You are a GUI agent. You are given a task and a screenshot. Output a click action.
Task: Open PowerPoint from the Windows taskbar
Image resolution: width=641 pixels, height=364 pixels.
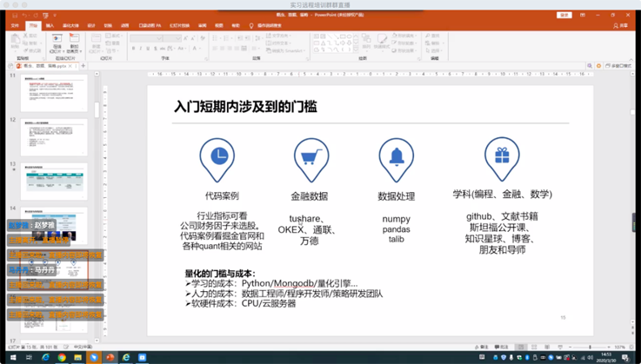(110, 357)
